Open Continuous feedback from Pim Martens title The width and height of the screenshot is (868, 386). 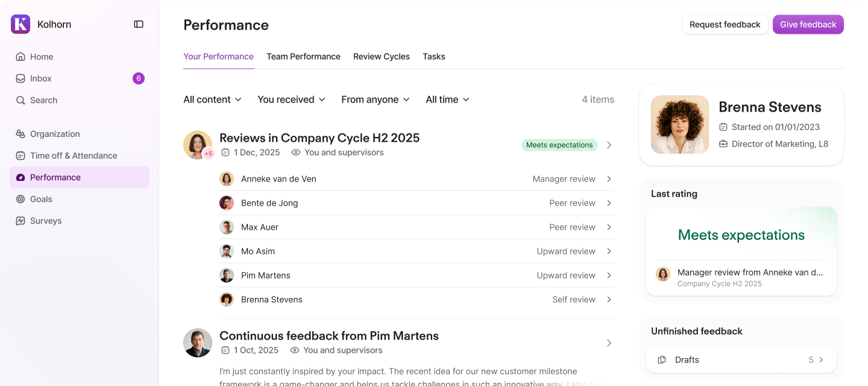(x=329, y=335)
